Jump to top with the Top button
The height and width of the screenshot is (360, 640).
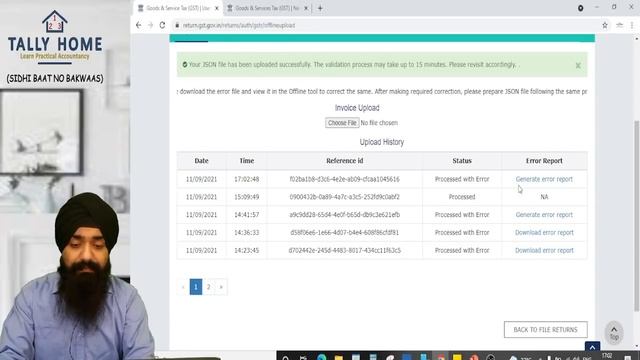(x=614, y=333)
